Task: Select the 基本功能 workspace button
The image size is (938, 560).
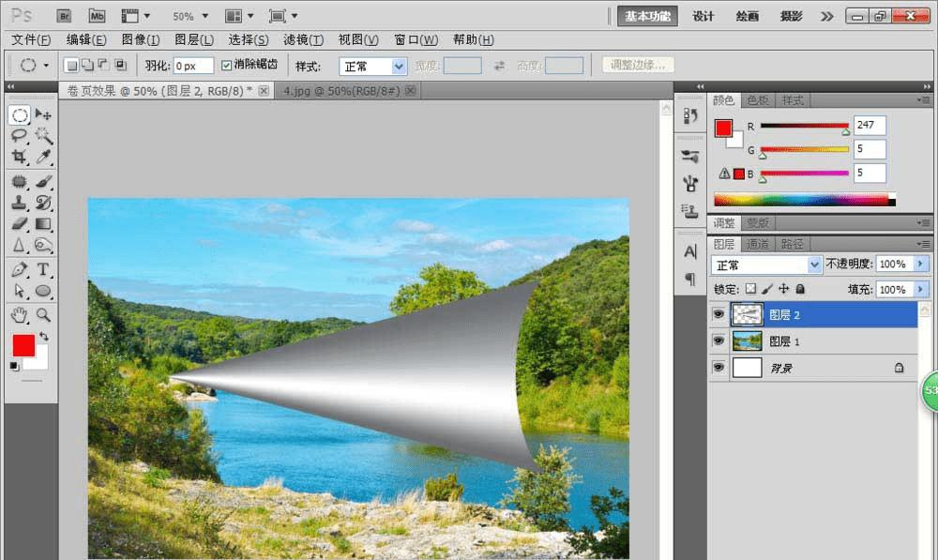Action: tap(647, 16)
